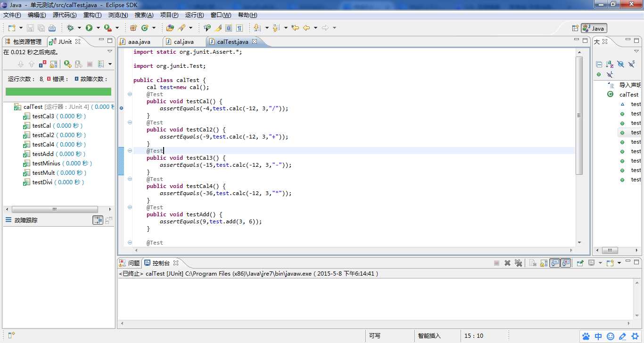Screen dimensions: 644x343
Task: Open JUnit layout dropdown arrow
Action: point(110,64)
